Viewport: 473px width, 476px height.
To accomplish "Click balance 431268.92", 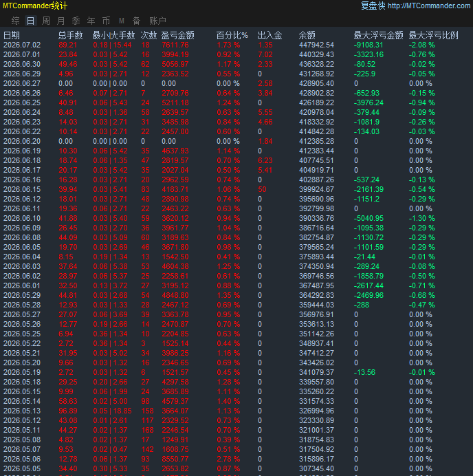I will [x=316, y=74].
